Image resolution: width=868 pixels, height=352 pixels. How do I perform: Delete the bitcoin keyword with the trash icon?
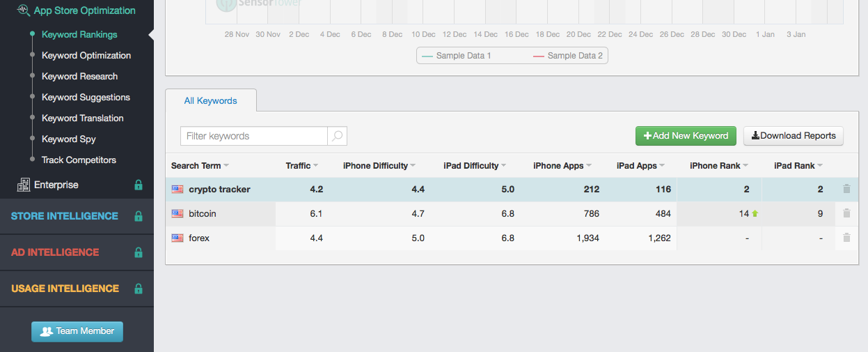pos(846,213)
